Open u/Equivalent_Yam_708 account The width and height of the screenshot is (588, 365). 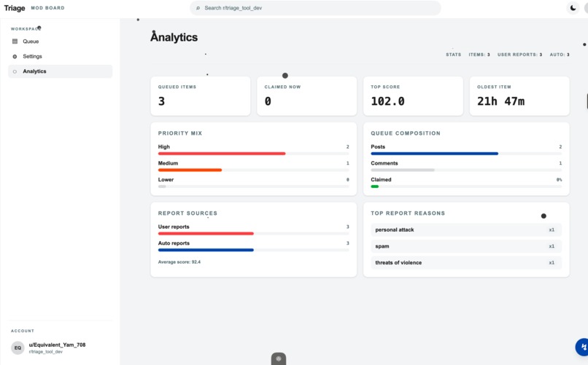[57, 345]
